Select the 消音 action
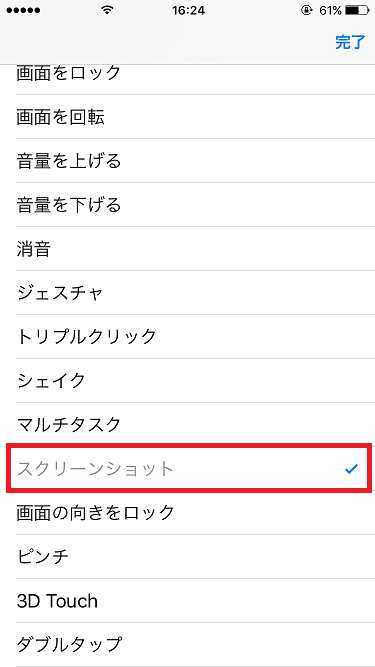Screen dimensions: 375x667 pos(188,248)
